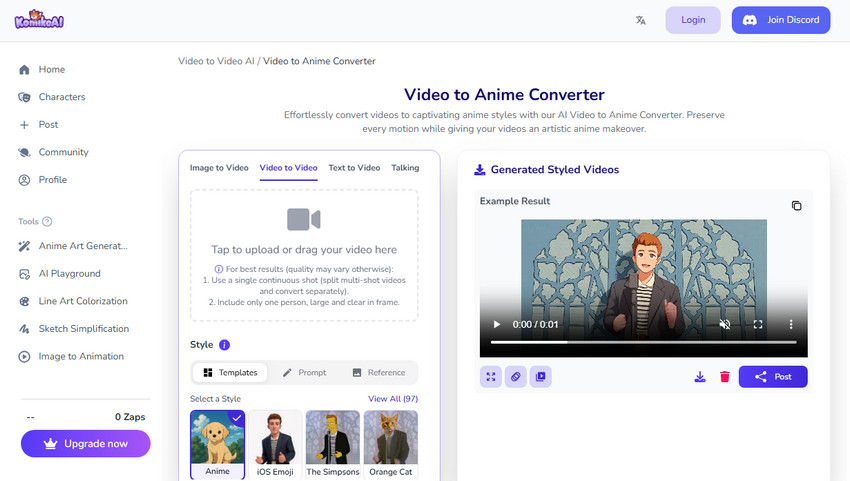Viewport: 850px width, 481px height.
Task: Click the video upscale expand icon
Action: 491,377
